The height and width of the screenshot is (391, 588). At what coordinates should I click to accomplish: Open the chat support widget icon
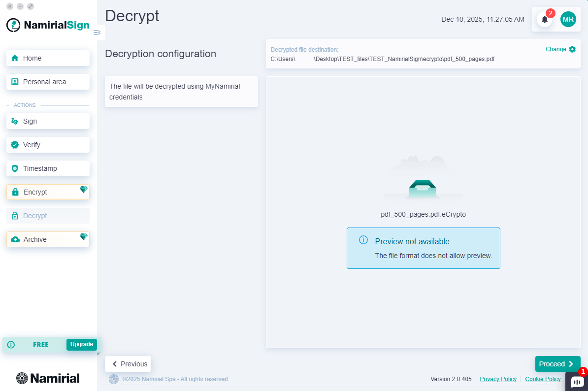pyautogui.click(x=577, y=382)
